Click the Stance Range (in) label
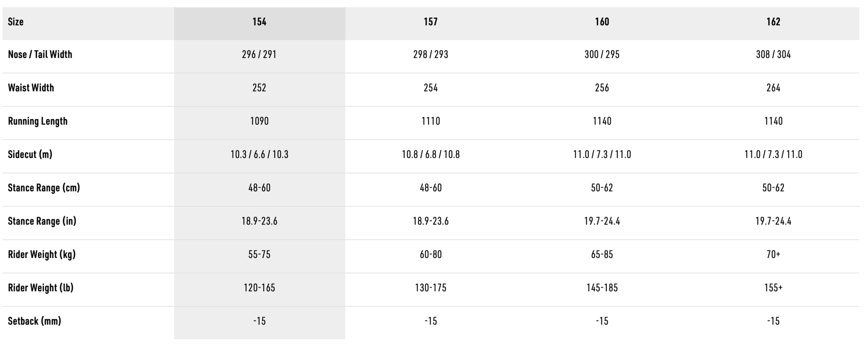Image resolution: width=868 pixels, height=354 pixels. 42,221
